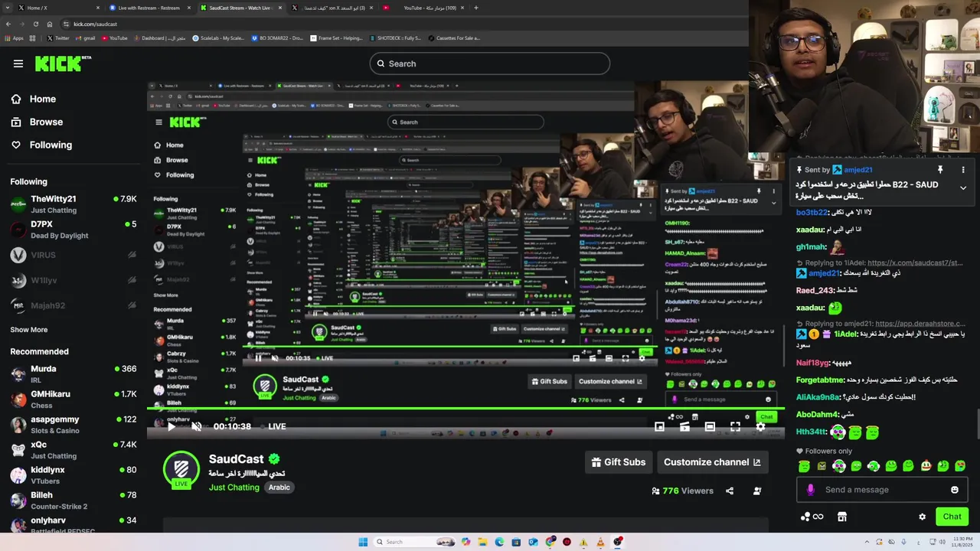Open pinned message three-dot menu
The height and width of the screenshot is (551, 980).
963,170
